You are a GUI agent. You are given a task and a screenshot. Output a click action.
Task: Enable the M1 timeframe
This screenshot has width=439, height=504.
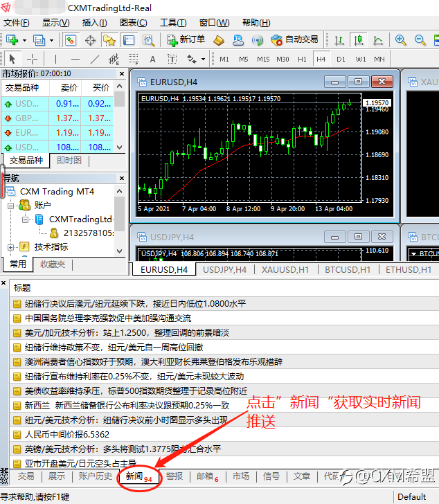[x=224, y=59]
